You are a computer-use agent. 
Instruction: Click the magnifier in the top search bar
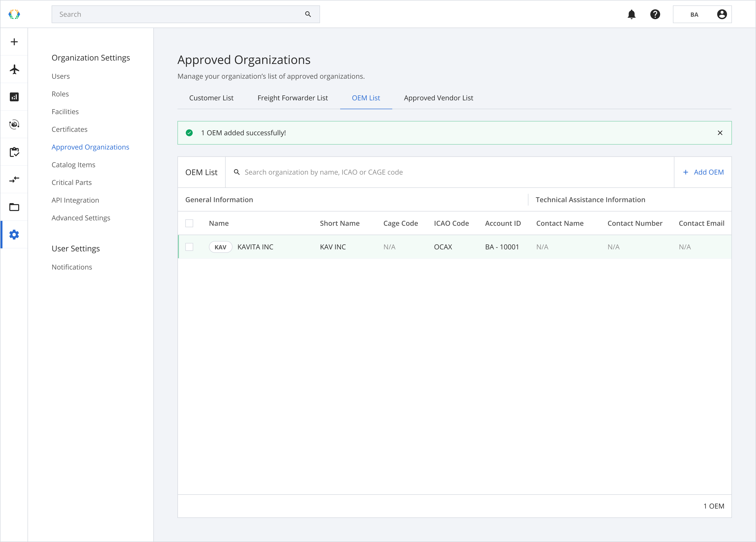(308, 14)
